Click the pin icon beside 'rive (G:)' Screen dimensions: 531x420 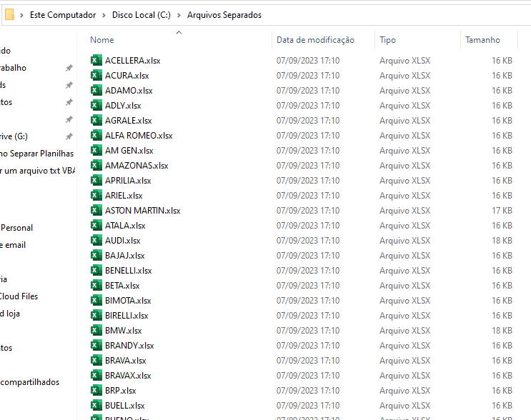coord(69,136)
